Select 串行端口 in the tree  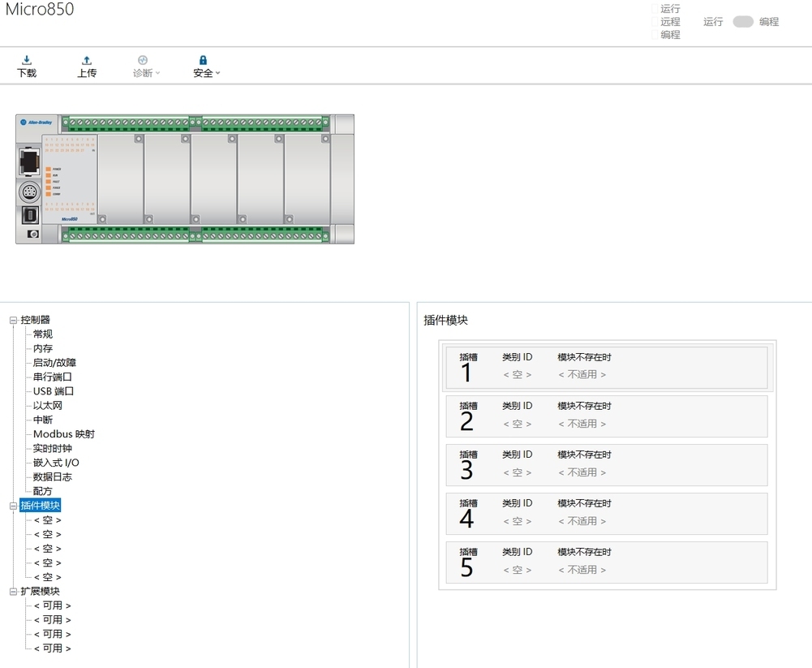52,377
